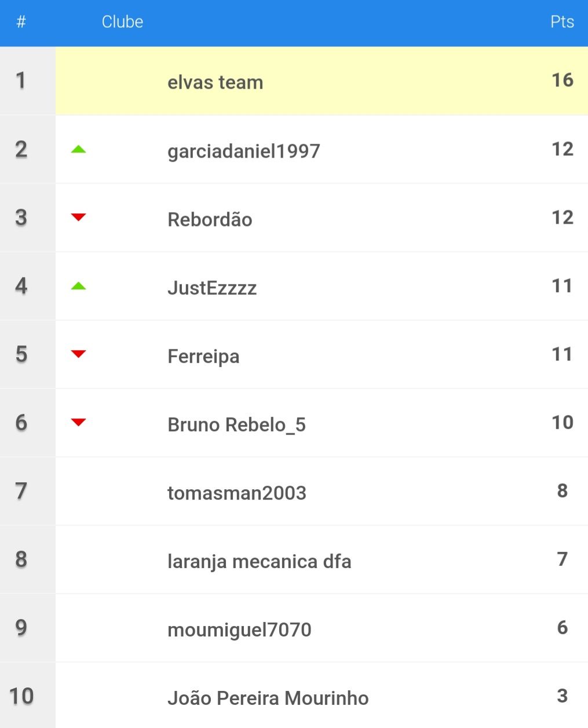588x728 pixels.
Task: Click green up arrow beside JustEzzzz
Action: pos(78,286)
